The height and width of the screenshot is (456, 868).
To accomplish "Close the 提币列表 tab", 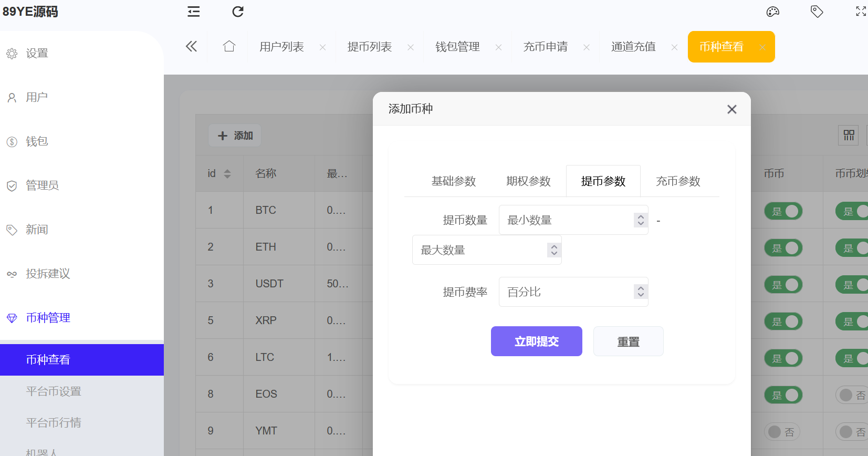I will pos(411,47).
